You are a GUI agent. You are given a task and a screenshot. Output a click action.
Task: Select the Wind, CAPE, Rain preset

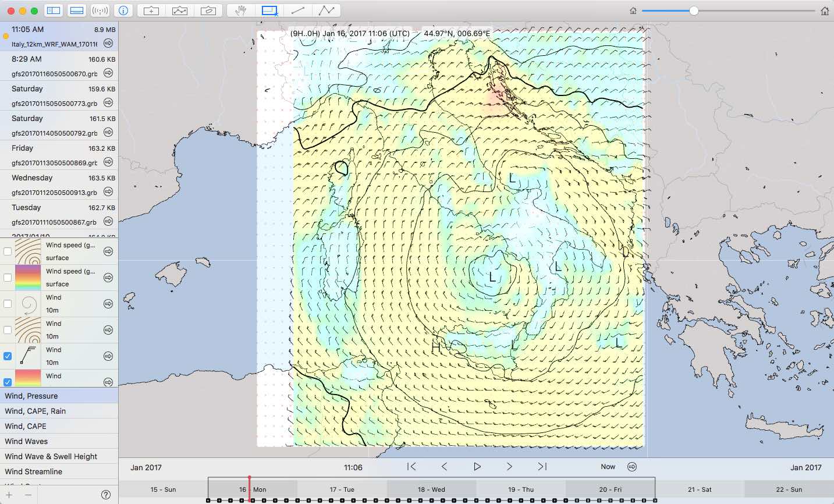point(59,411)
